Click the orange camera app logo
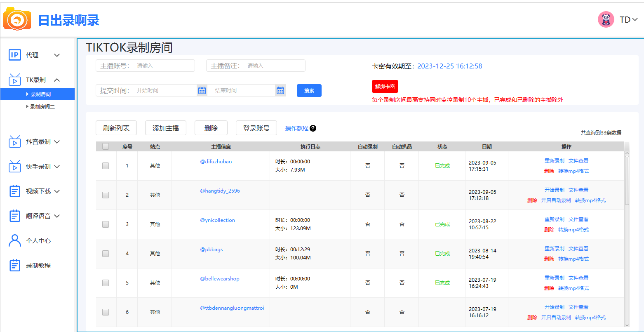 tap(17, 19)
